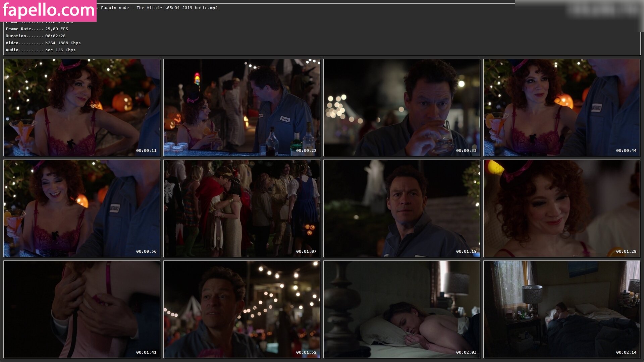The width and height of the screenshot is (644, 362).
Task: Click the Audio aac 125 Kbps line
Action: (x=41, y=50)
